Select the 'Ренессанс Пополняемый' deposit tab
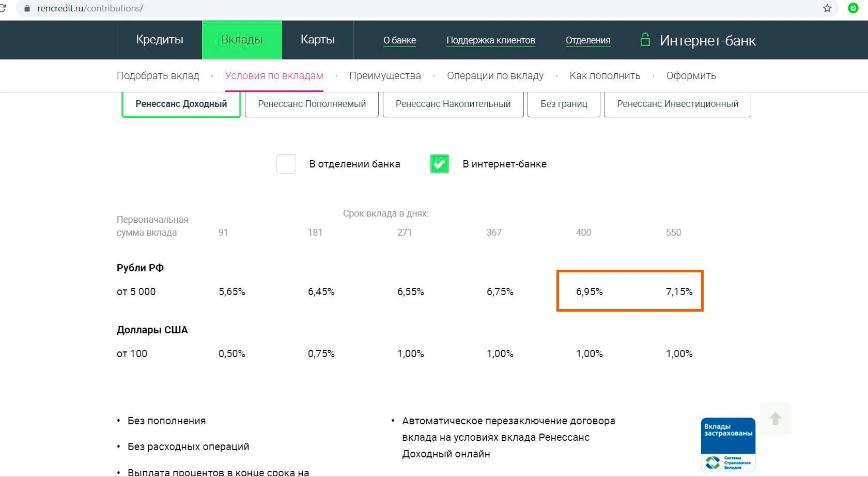Screen dimensions: 868x477 pyautogui.click(x=312, y=104)
